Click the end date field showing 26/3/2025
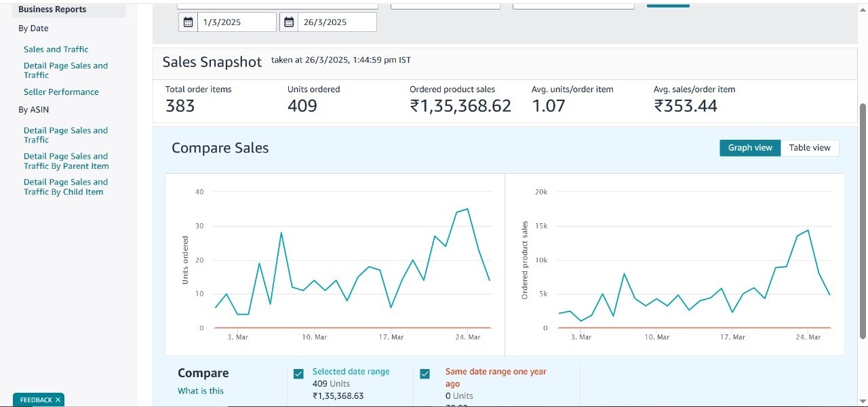This screenshot has width=868, height=407. pyautogui.click(x=337, y=22)
